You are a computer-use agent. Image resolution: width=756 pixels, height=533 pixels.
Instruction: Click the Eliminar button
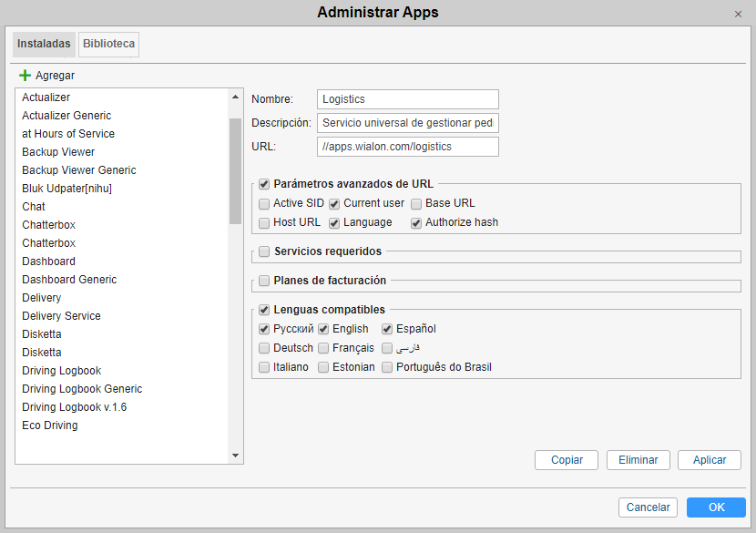638,460
